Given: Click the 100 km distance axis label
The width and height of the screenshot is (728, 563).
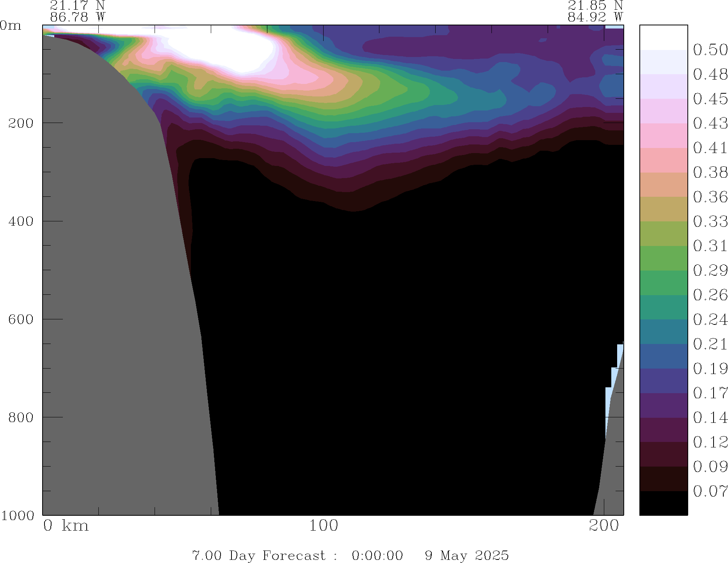Looking at the screenshot, I should click(324, 526).
